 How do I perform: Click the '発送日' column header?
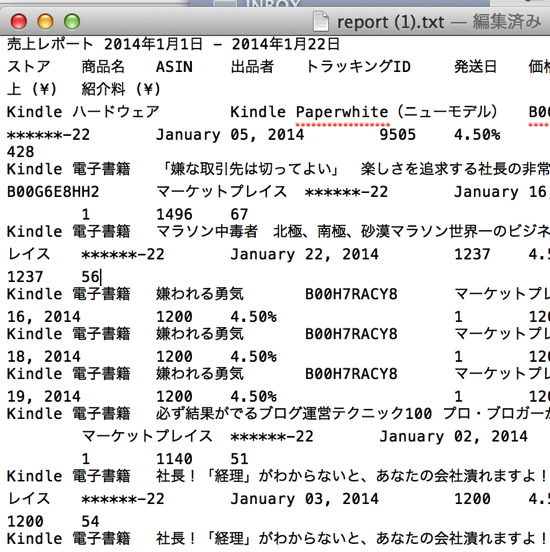pyautogui.click(x=475, y=67)
